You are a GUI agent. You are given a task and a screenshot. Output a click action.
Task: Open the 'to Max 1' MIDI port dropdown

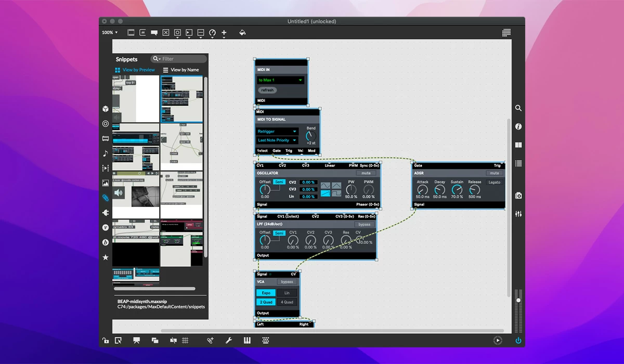click(x=280, y=81)
